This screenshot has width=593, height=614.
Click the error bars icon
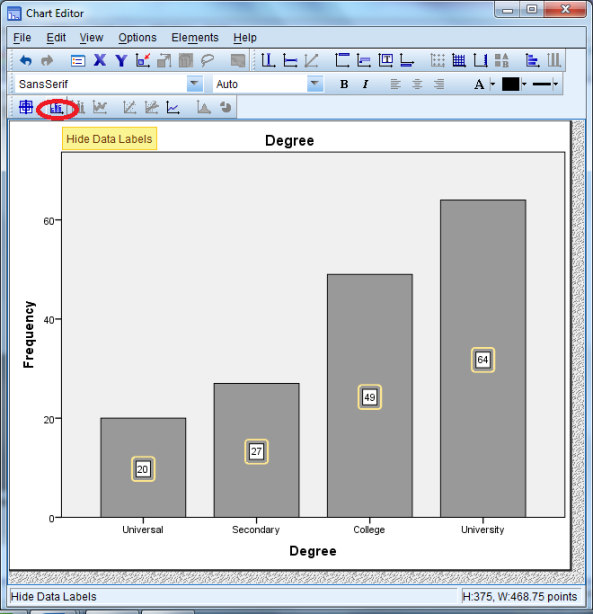point(79,107)
